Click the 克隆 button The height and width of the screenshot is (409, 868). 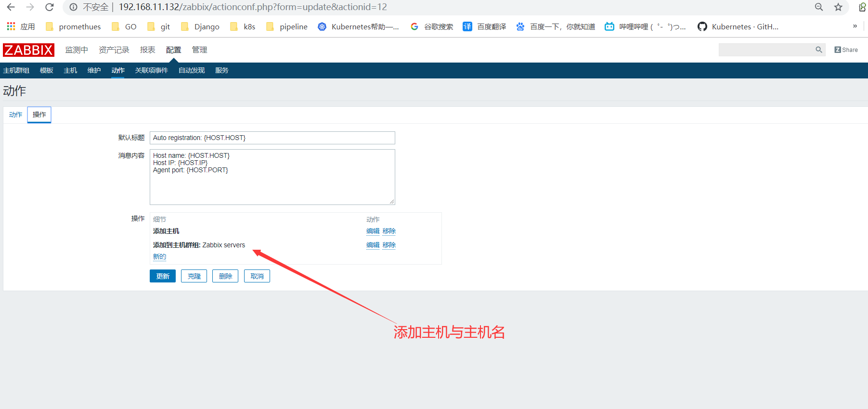tap(194, 276)
